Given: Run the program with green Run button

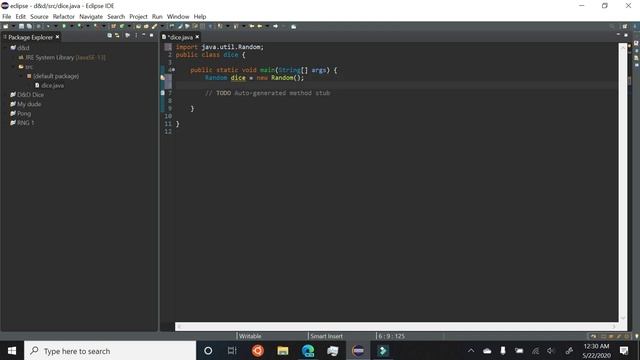Looking at the screenshot, I should click(64, 26).
